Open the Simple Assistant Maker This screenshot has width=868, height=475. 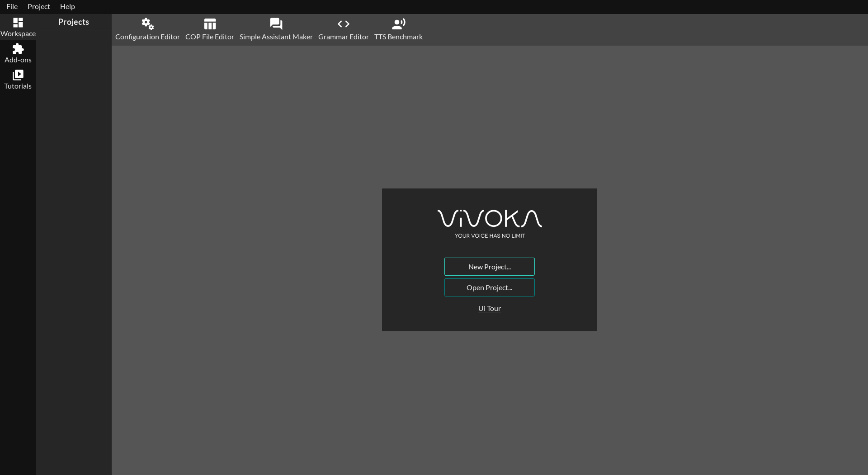(x=276, y=30)
